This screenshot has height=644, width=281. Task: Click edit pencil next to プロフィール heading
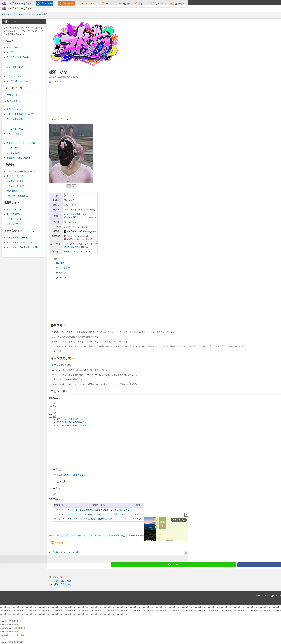point(70,119)
